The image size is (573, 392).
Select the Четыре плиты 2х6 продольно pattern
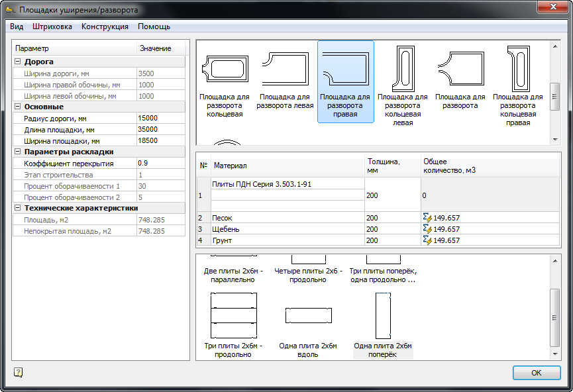(308, 269)
